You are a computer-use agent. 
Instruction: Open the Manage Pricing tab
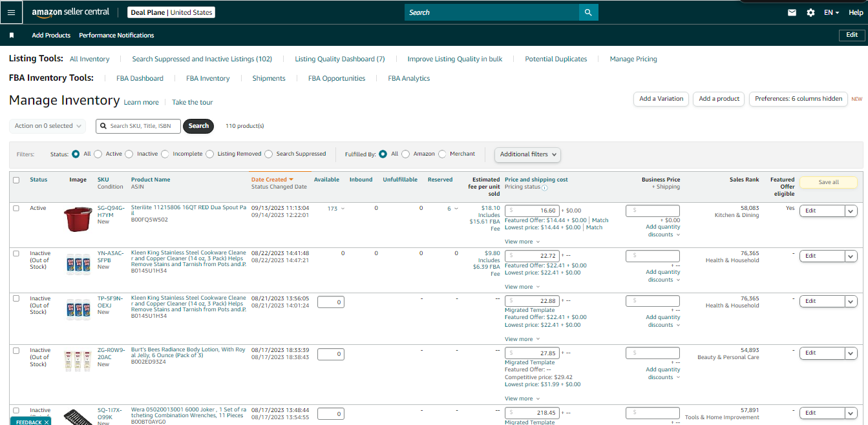(633, 59)
